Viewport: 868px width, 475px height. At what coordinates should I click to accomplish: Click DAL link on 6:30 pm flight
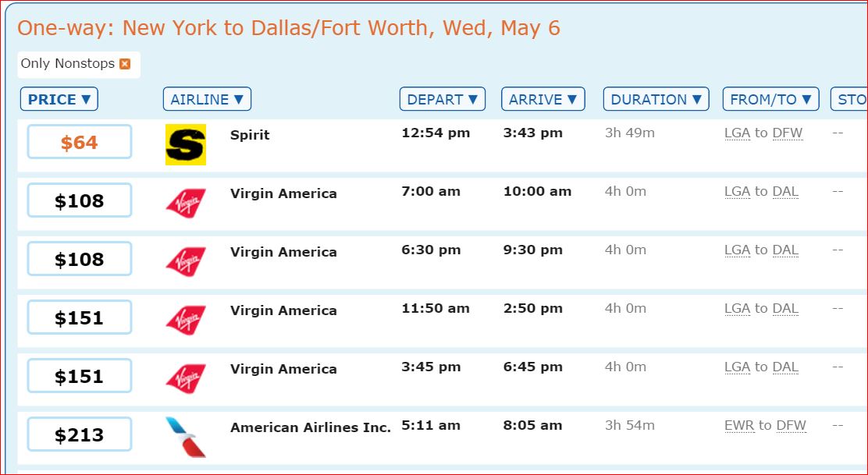[x=784, y=250]
